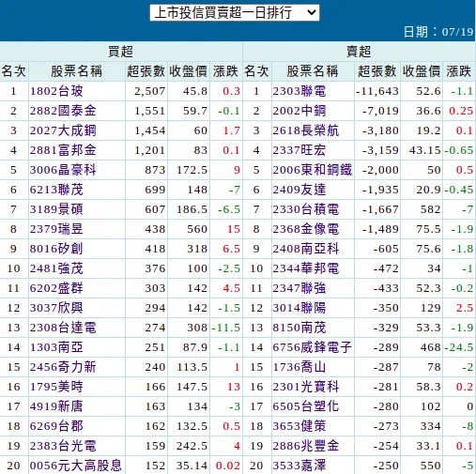Open stock link 2379瑞昱
The width and height of the screenshot is (476, 474).
point(56,229)
